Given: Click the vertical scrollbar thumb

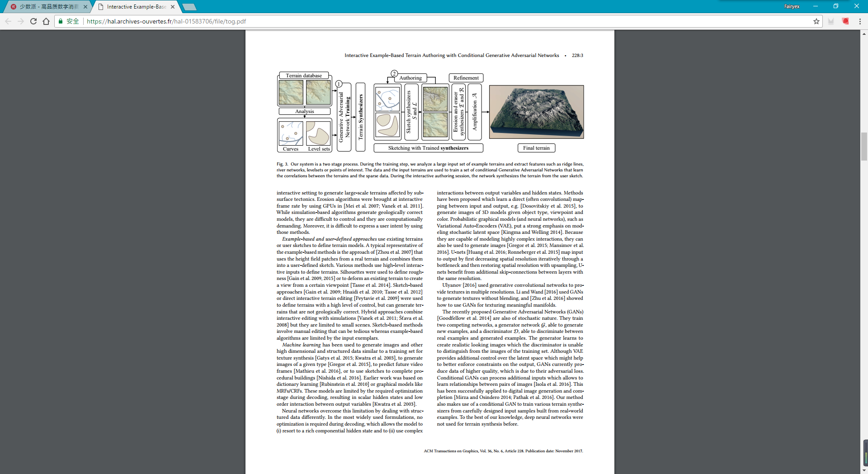Looking at the screenshot, I should click(864, 146).
